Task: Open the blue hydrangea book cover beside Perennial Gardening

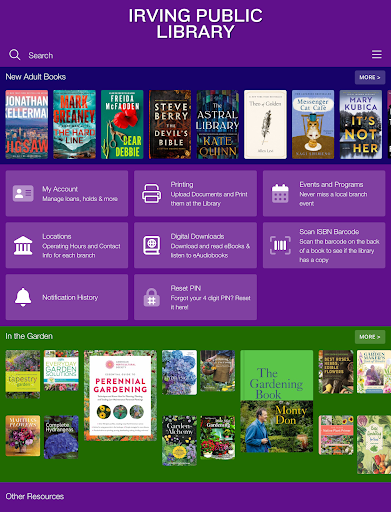Action: pos(179,372)
